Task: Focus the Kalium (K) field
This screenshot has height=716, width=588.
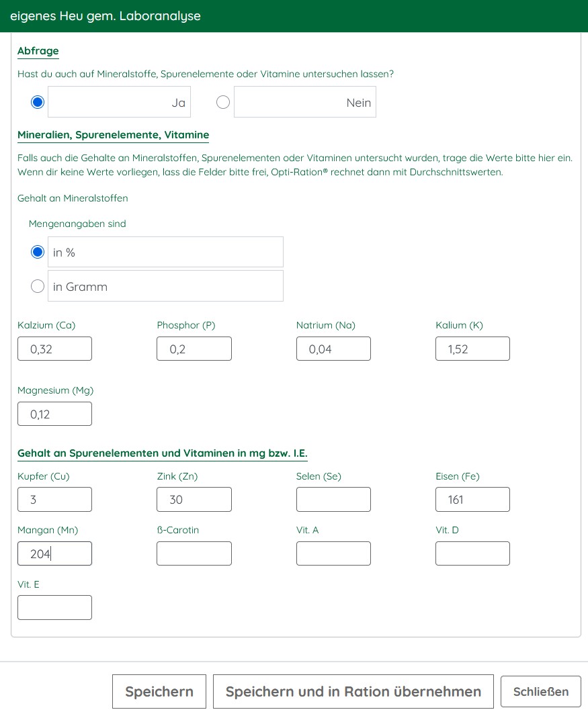Action: coord(472,349)
